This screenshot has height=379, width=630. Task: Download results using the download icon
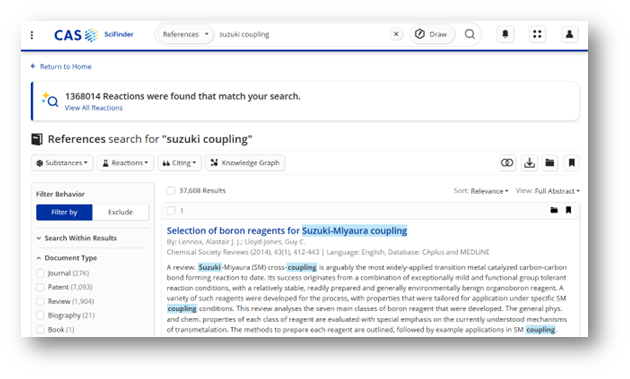530,163
